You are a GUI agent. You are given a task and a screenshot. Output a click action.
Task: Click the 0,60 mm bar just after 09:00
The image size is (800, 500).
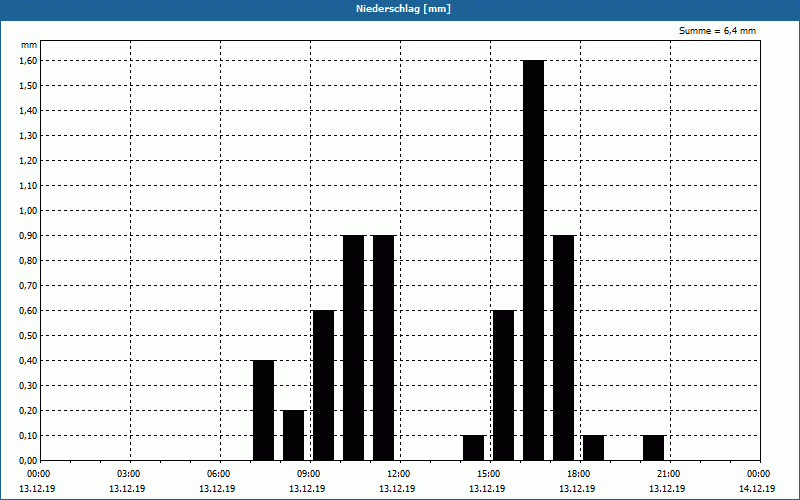(x=323, y=385)
